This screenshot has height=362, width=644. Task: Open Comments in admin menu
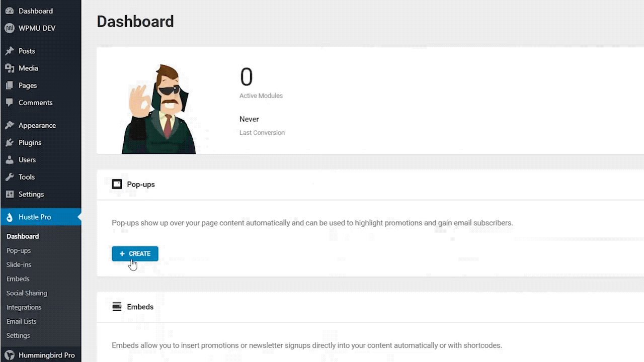[40, 103]
